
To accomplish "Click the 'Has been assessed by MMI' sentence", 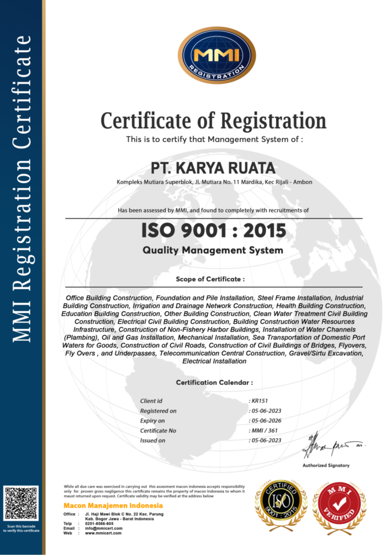I will click(x=213, y=210).
